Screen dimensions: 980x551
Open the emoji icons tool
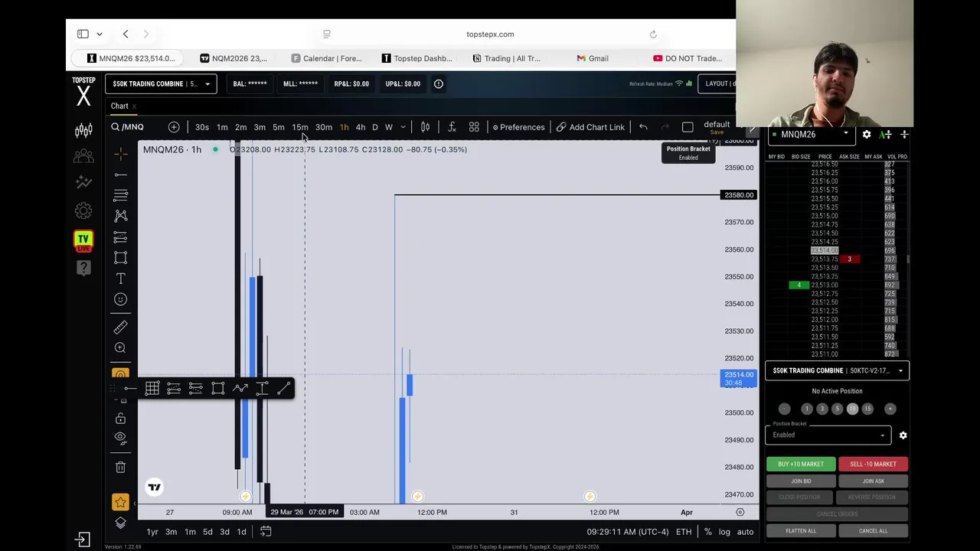pyautogui.click(x=120, y=299)
